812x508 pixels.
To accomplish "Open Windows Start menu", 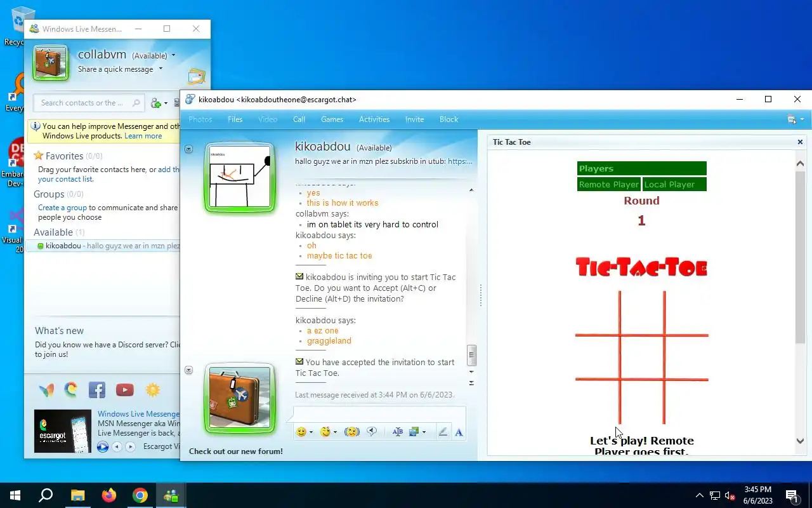I will (x=15, y=495).
